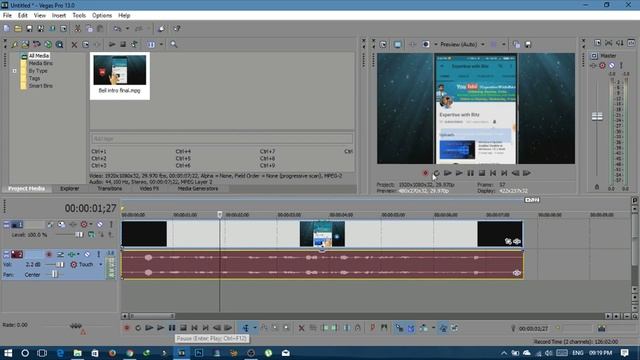640x360 pixels.
Task: Remove selected media with red X icon
Action: click(x=74, y=44)
